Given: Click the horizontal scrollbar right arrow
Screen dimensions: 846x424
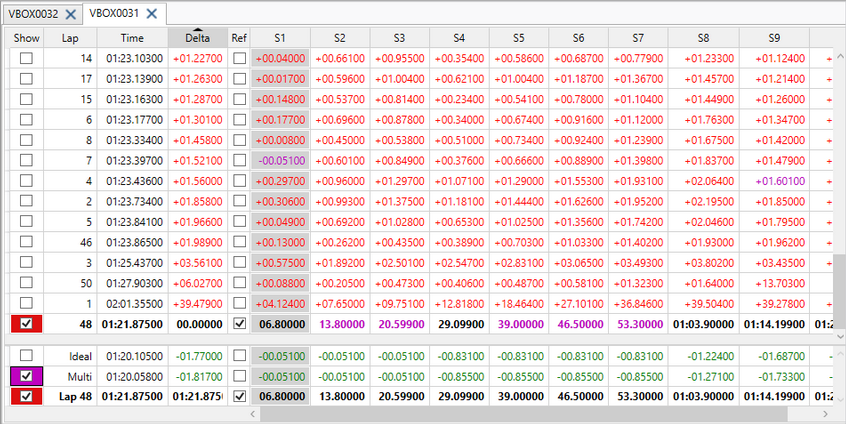Looking at the screenshot, I should [825, 413].
